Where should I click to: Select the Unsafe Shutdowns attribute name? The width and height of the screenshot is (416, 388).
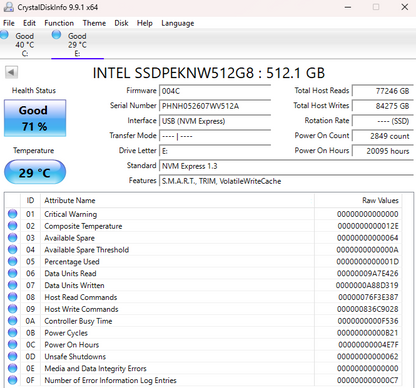(x=75, y=357)
